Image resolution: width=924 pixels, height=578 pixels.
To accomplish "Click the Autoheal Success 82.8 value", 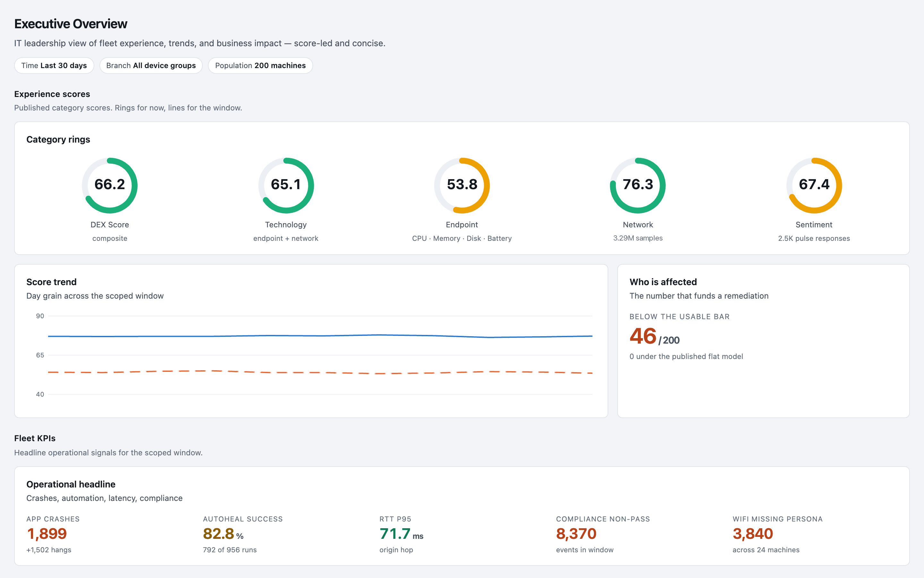I will point(218,534).
